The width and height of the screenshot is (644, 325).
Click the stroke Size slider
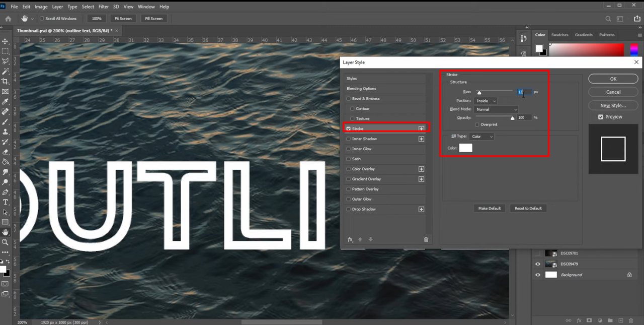click(495, 91)
